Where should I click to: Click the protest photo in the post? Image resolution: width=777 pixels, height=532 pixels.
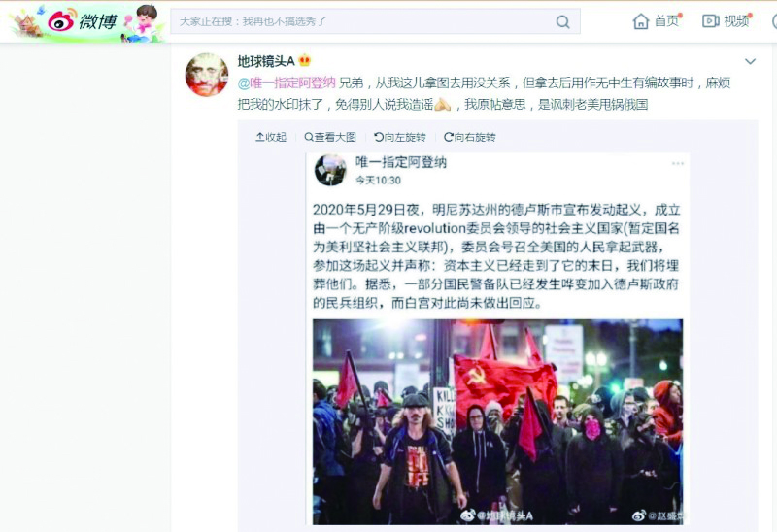coord(497,421)
